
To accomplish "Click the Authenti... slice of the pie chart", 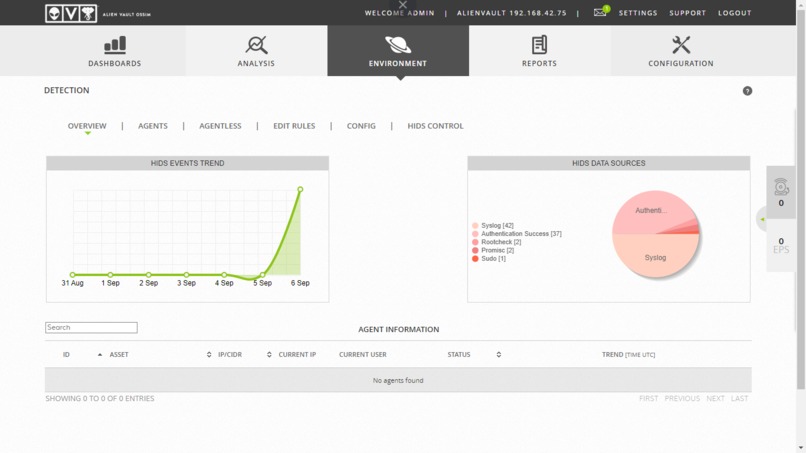I will pyautogui.click(x=651, y=210).
